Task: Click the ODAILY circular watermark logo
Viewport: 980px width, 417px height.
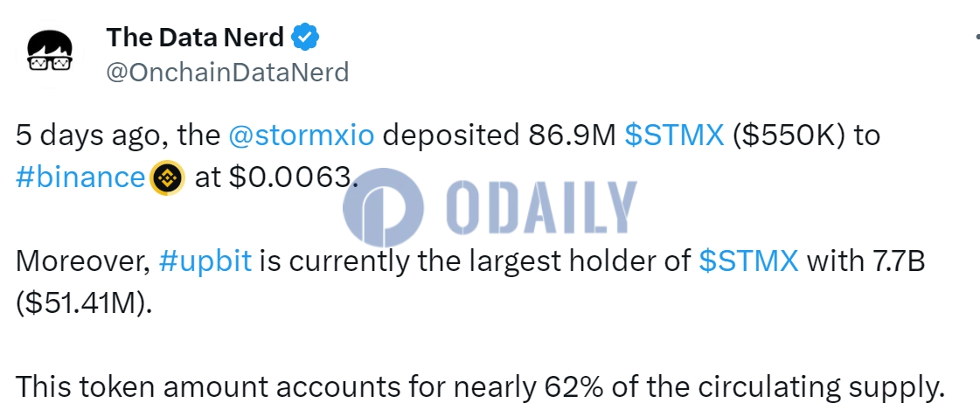Action: pos(383,207)
